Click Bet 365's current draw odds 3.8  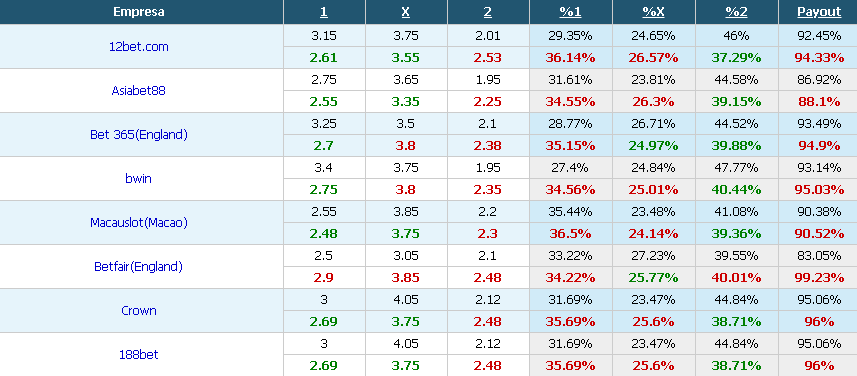(x=406, y=146)
